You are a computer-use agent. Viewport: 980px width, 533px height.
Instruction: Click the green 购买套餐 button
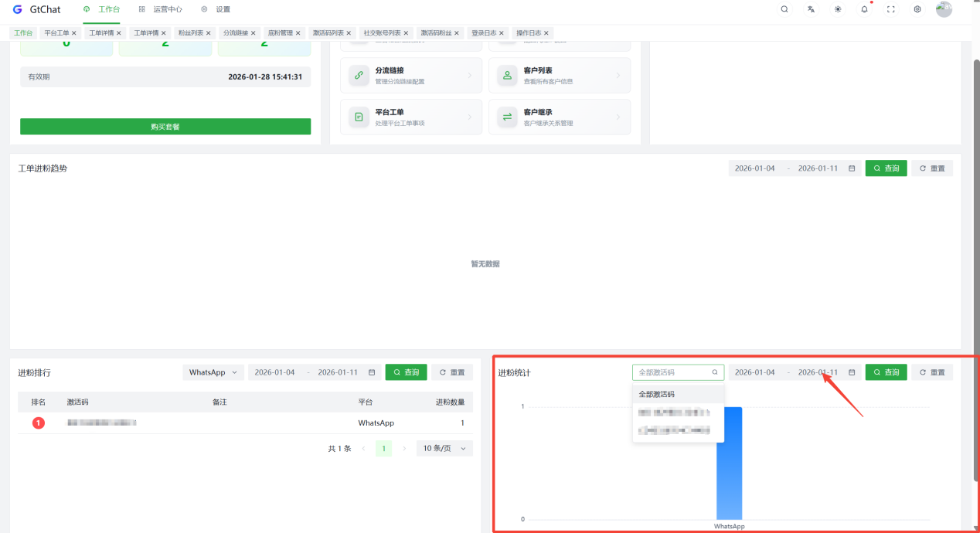click(165, 127)
